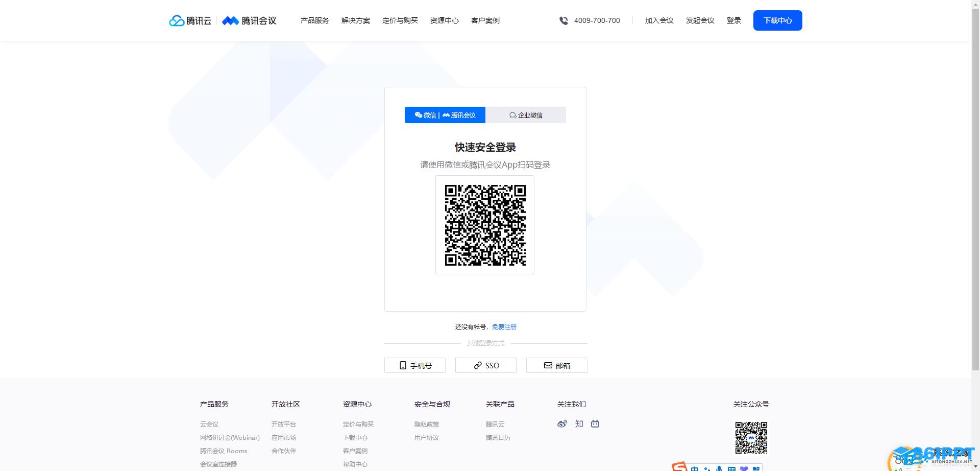The height and width of the screenshot is (471, 980).
Task: Open footer link 合作伙伴
Action: 284,451
